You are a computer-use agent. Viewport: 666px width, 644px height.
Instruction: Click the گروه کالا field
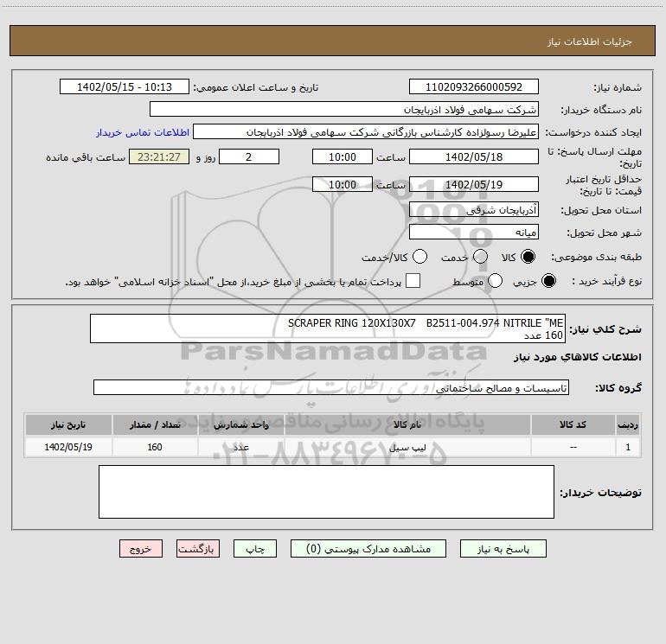click(x=331, y=387)
